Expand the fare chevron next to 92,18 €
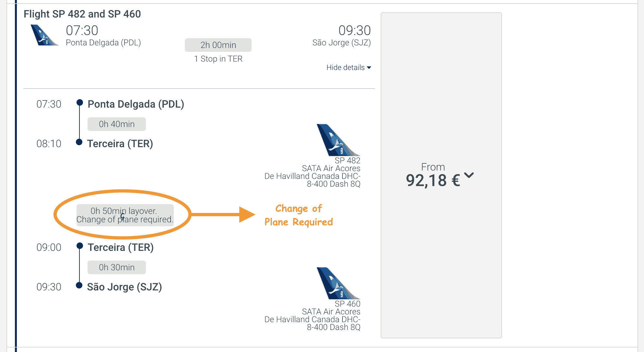 point(469,175)
